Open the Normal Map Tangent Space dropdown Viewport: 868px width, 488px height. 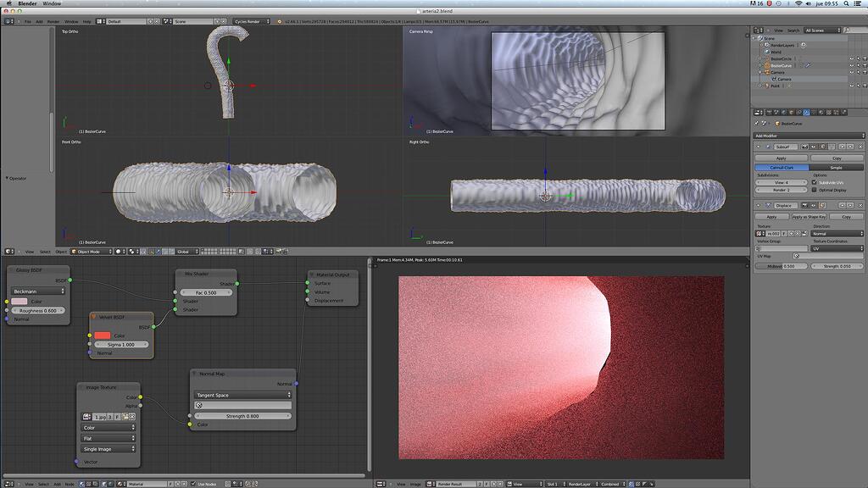[242, 395]
